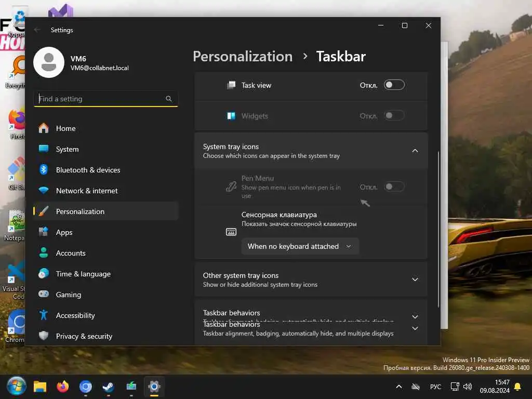
Task: Go to Bluetooth & devices
Action: pos(105,170)
